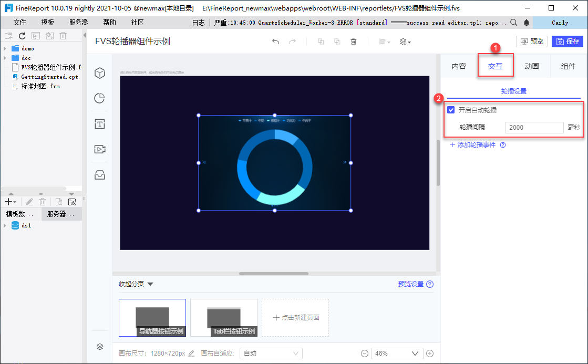The image size is (588, 364).
Task: Collapse pagination with 收起分页 arrow
Action: pyautogui.click(x=150, y=284)
